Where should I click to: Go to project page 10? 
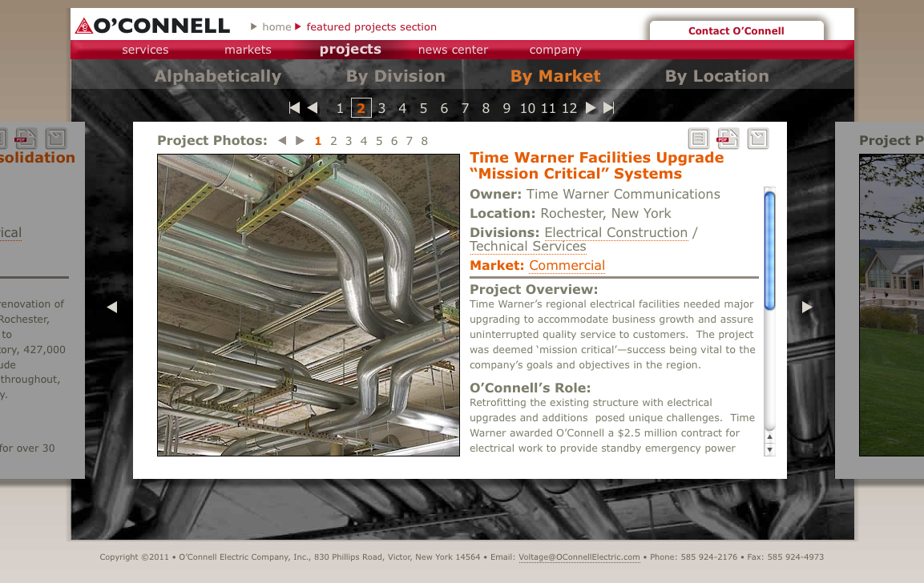coord(527,108)
